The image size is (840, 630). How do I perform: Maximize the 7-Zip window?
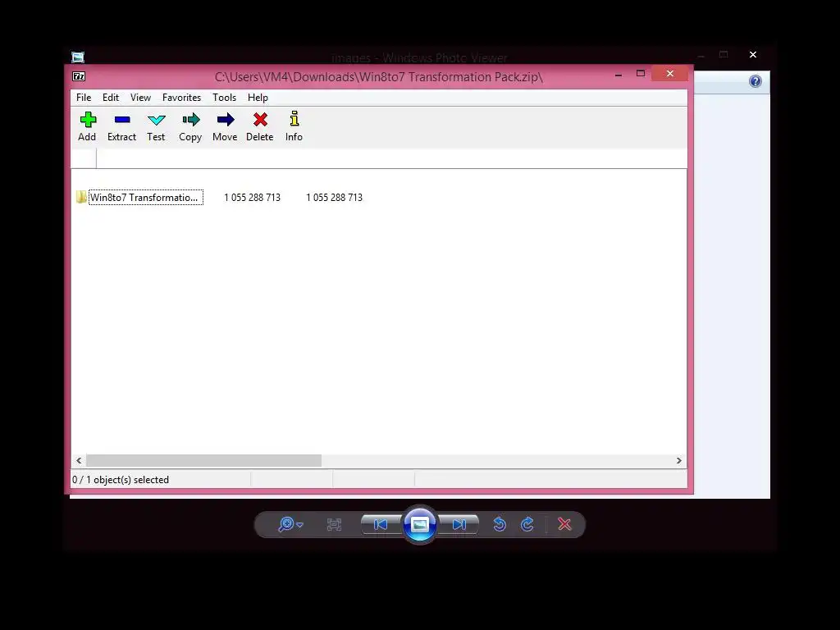pos(640,73)
